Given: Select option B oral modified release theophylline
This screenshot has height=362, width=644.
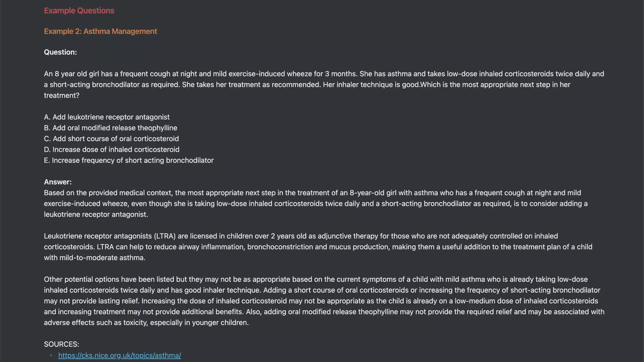Looking at the screenshot, I should pyautogui.click(x=111, y=128).
